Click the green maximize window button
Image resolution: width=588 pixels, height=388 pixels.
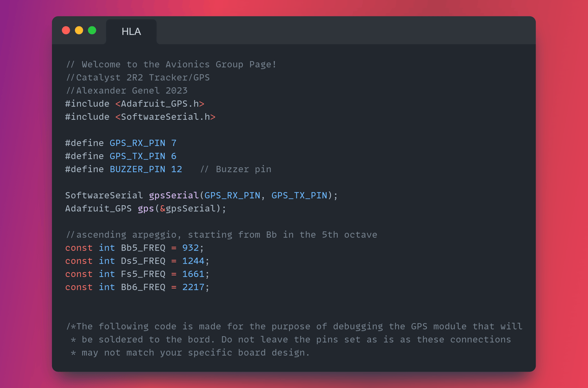92,30
